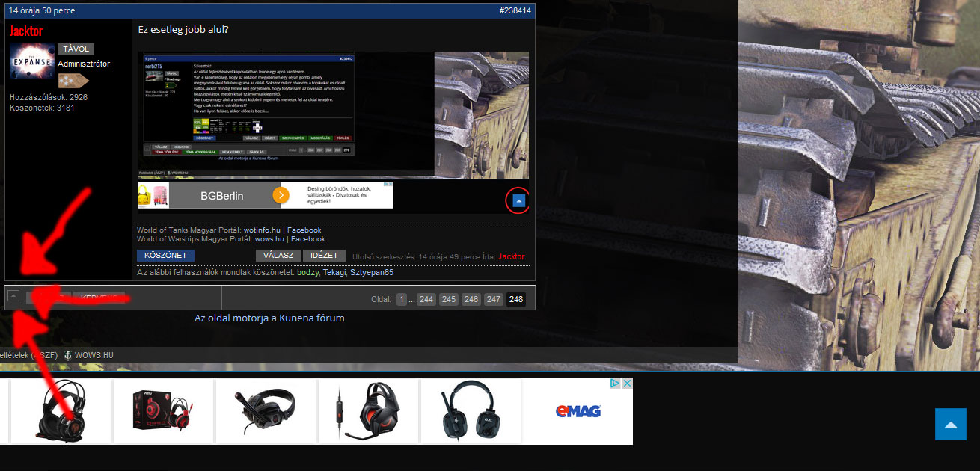Click the AdChoices icon on the eMAG ad

point(615,384)
